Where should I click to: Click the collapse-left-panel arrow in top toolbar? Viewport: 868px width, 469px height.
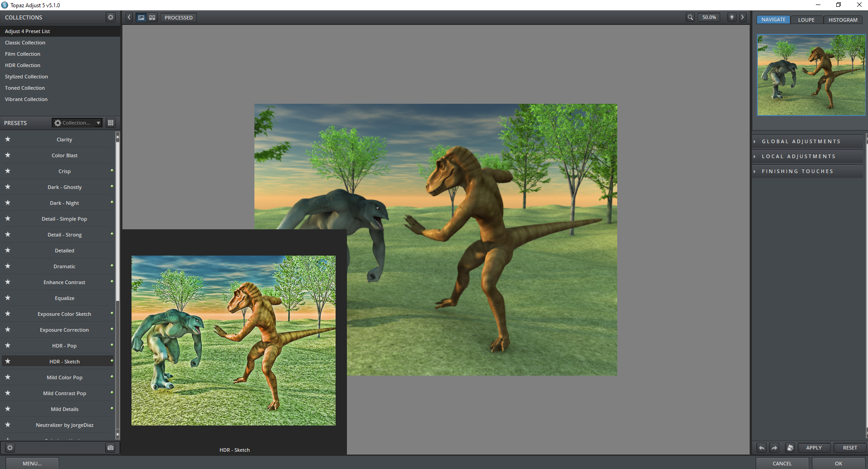(x=129, y=17)
